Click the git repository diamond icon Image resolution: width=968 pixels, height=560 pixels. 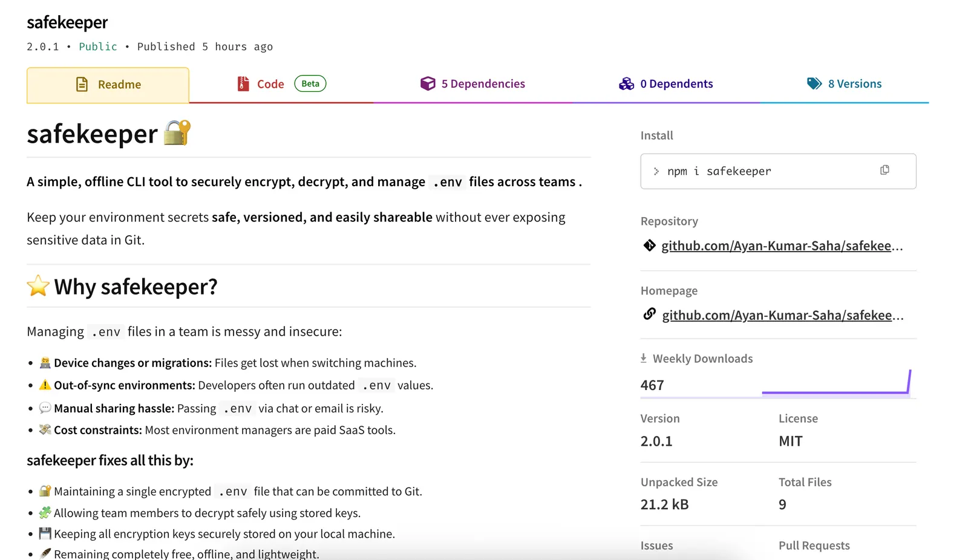point(649,246)
